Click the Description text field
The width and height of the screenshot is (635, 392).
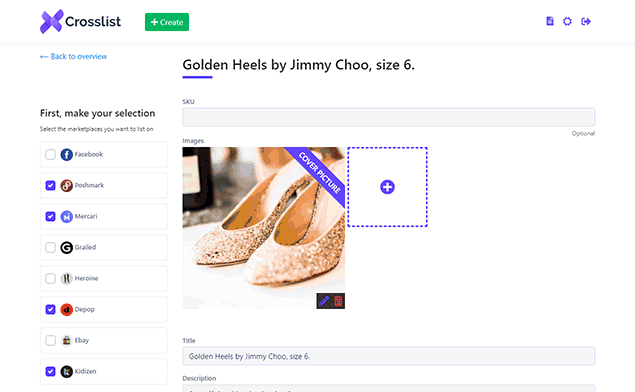388,388
